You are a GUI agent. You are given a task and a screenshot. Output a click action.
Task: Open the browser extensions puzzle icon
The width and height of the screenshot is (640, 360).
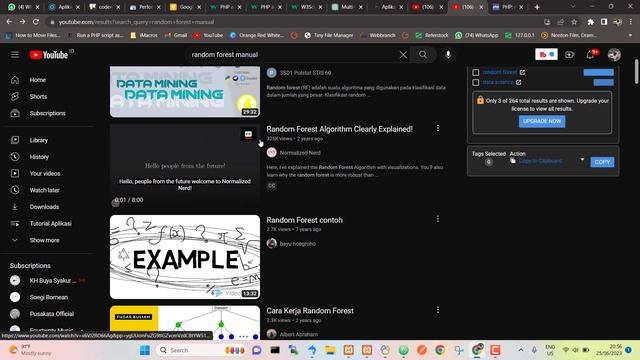(590, 22)
